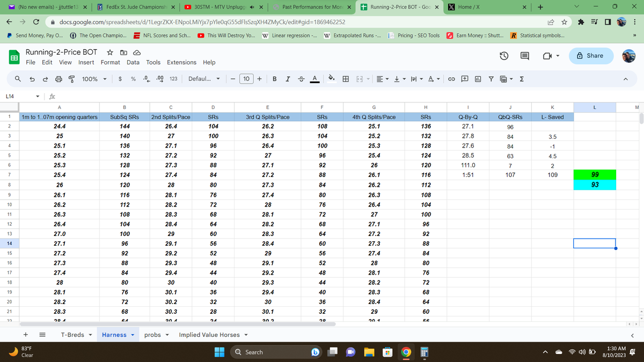
Task: Insert a link into the cell
Action: (451, 79)
